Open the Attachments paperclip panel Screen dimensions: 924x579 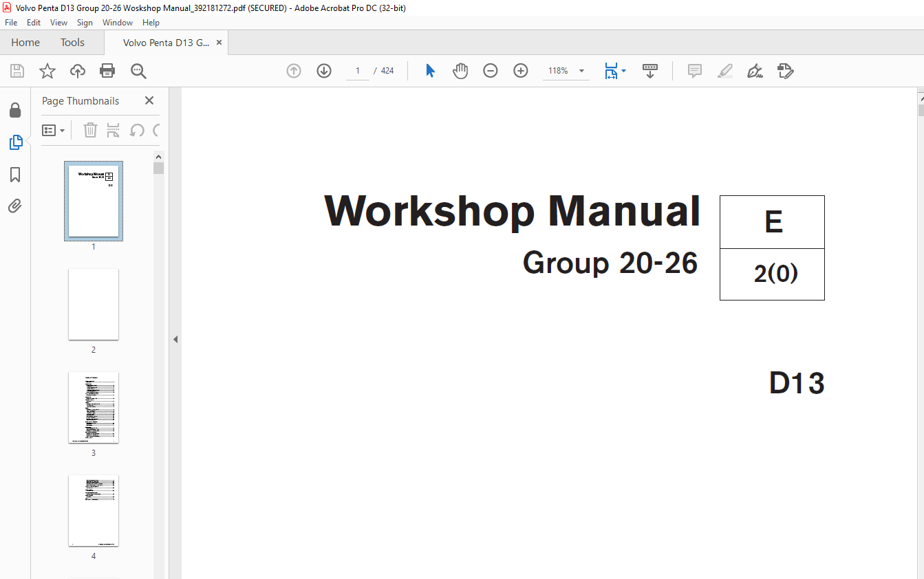[15, 206]
